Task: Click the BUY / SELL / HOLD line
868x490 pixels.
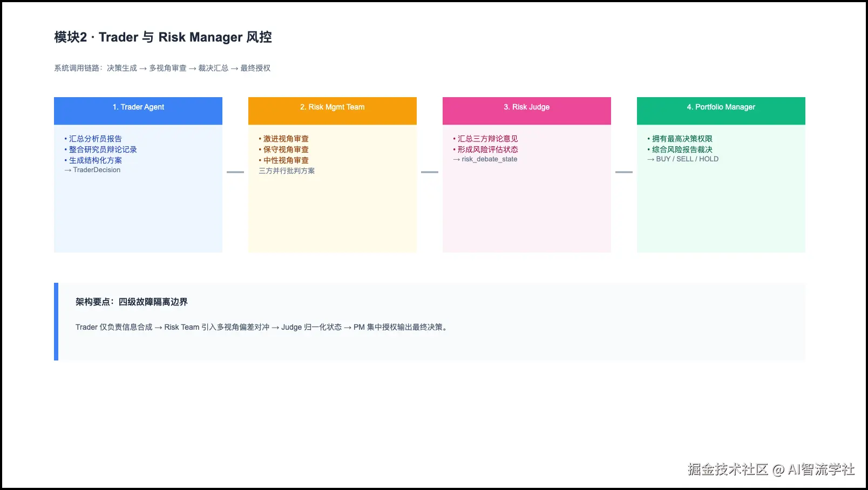Action: pos(683,159)
